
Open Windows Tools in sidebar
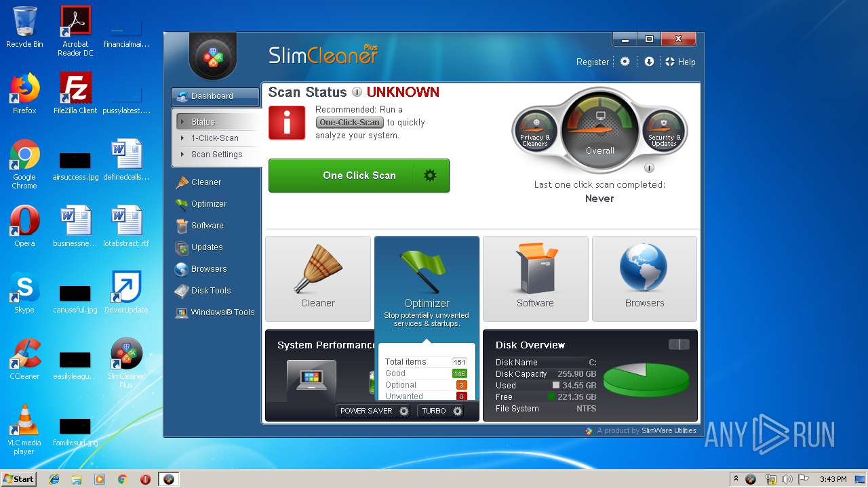(x=222, y=312)
